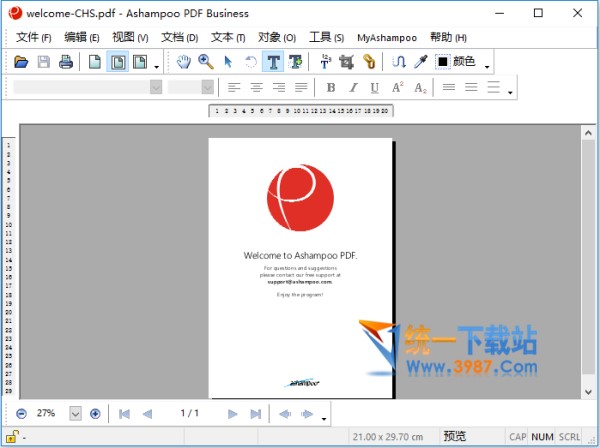This screenshot has width=600, height=448.
Task: Toggle Underline formatting
Action: click(x=375, y=88)
